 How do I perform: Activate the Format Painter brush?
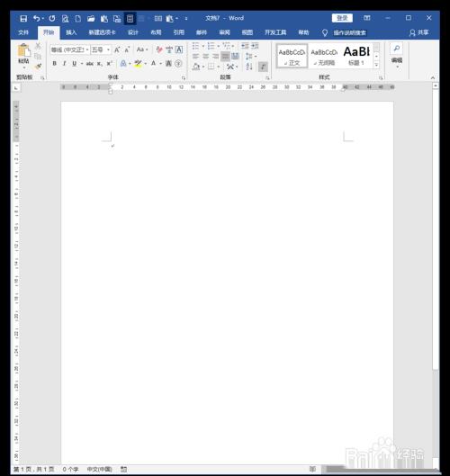tap(38, 67)
